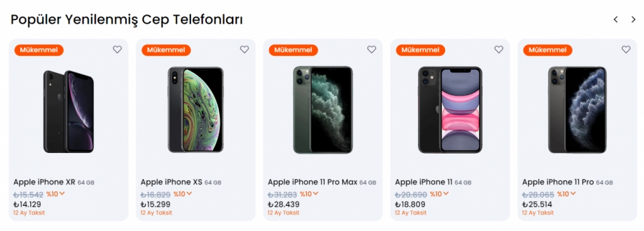Open the iPhone XR product image
This screenshot has width=644, height=231.
point(69,111)
